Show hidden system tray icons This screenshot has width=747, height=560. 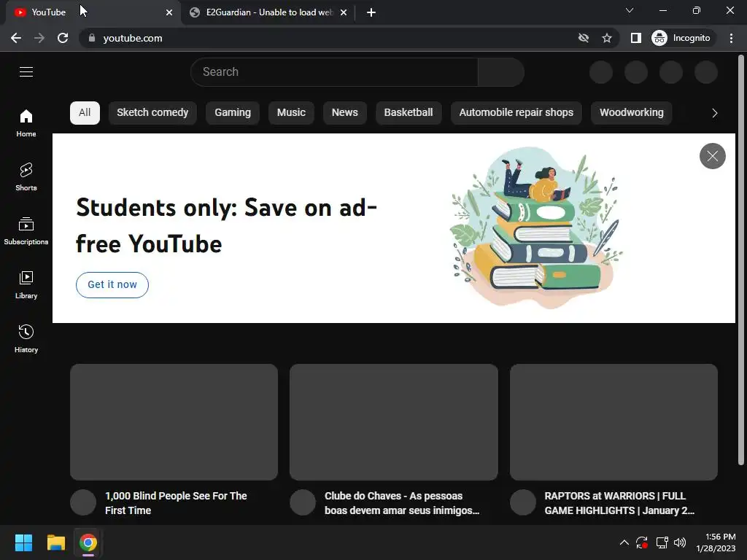click(x=624, y=542)
